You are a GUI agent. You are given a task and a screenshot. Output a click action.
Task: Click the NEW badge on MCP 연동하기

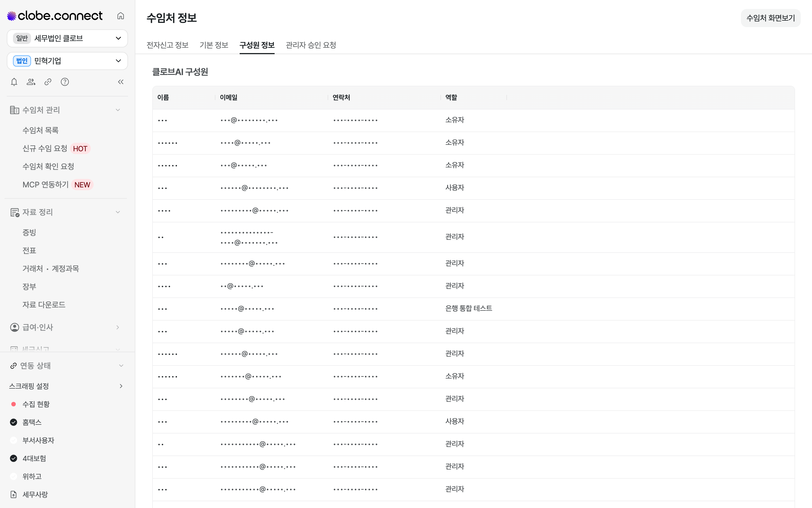[82, 185]
